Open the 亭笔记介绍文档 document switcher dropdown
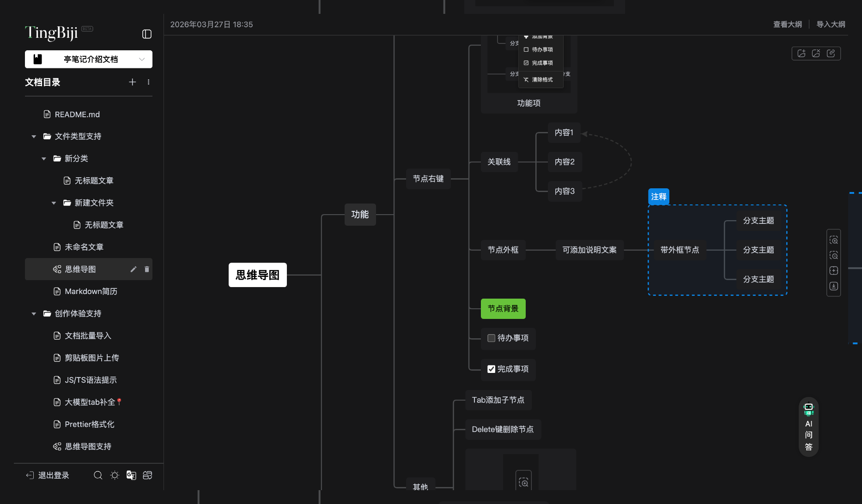This screenshot has width=862, height=504. pyautogui.click(x=142, y=59)
